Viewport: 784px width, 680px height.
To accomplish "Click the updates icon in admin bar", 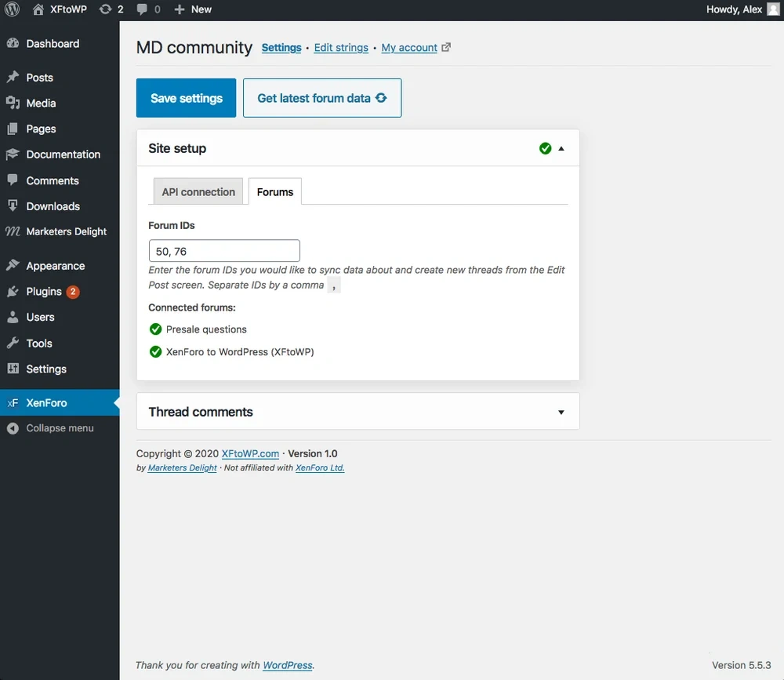I will point(105,9).
